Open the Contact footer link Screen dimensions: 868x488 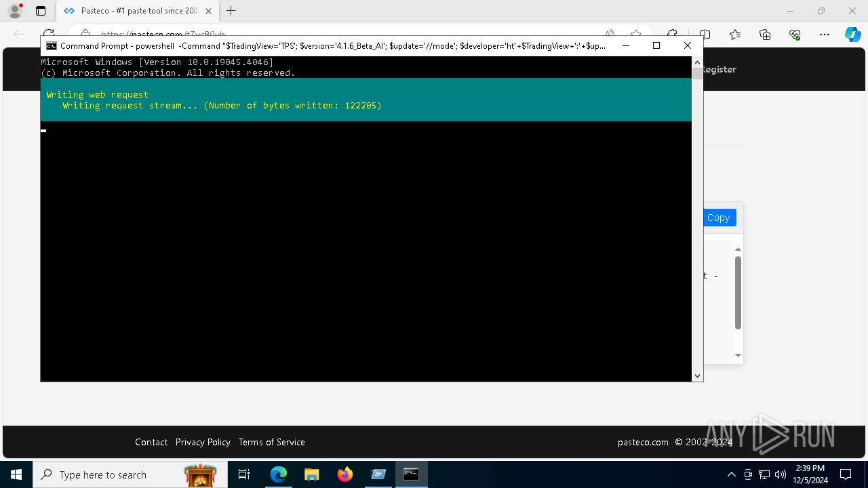tap(151, 442)
